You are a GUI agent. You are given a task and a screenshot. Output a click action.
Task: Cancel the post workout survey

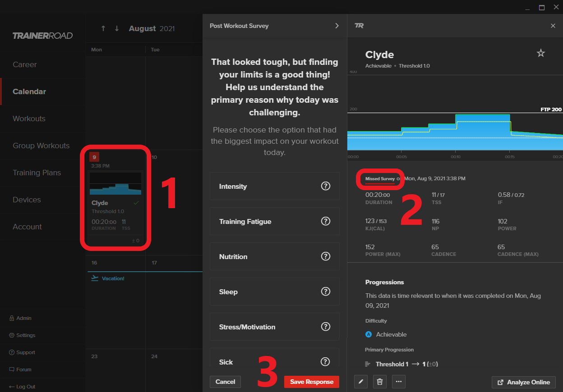coord(225,382)
